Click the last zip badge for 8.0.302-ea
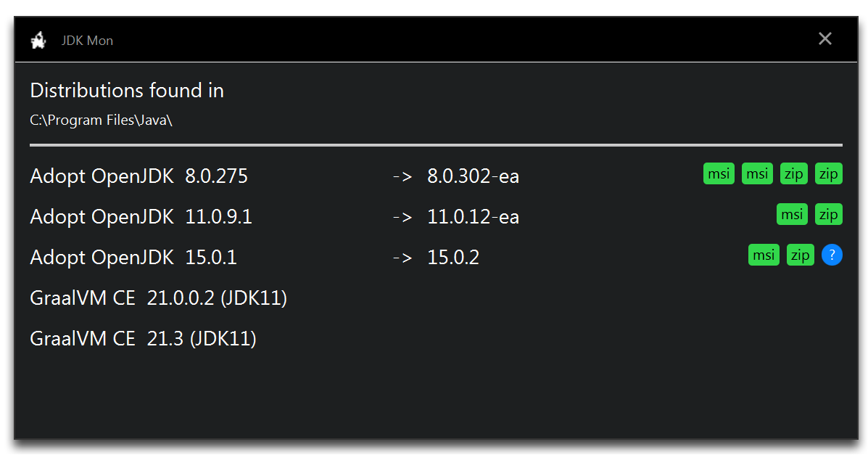This screenshot has height=455, width=868. point(829,173)
